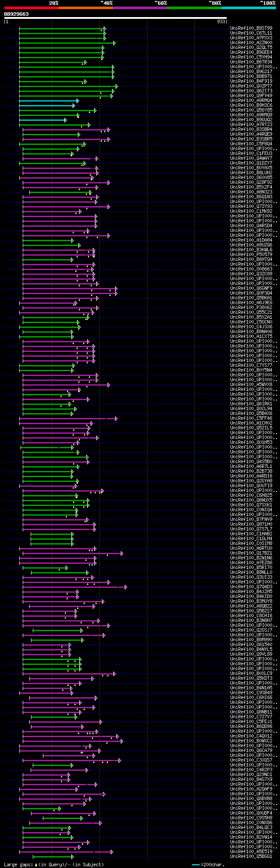Select the UniRef100_P38062 label
Screen dimensions: 280x868
pyautogui.click(x=251, y=308)
